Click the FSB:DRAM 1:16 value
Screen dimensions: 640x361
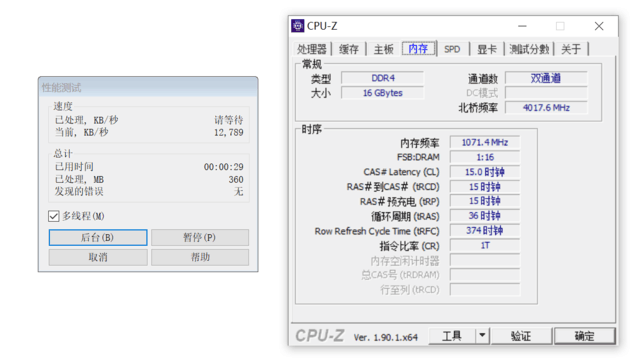coord(485,157)
